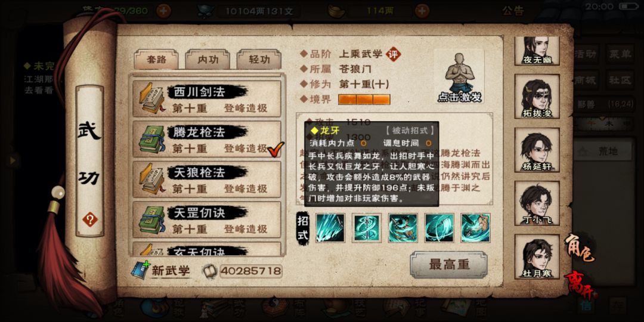This screenshot has width=644, height=322.
Task: Click the 最高重 button
Action: click(x=449, y=265)
